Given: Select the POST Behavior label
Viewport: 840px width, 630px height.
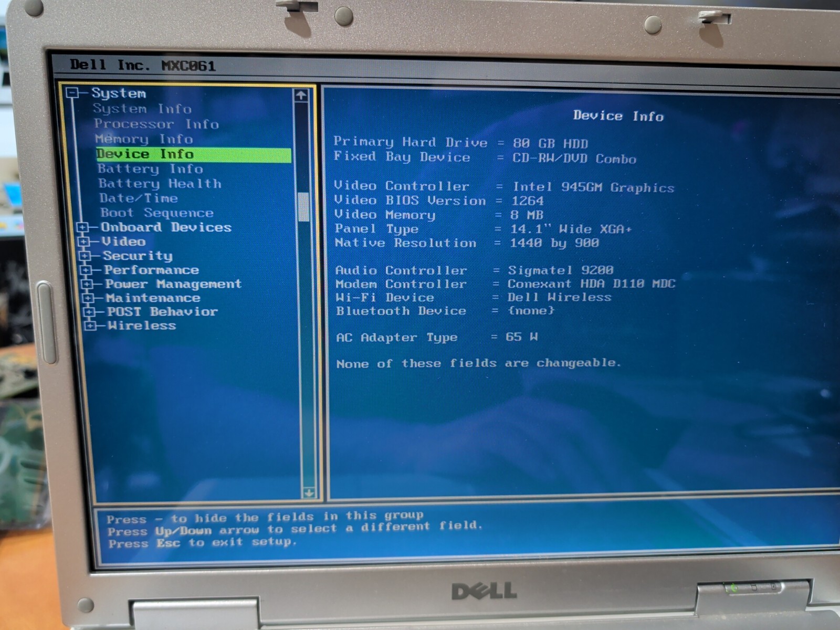Looking at the screenshot, I should tap(163, 311).
